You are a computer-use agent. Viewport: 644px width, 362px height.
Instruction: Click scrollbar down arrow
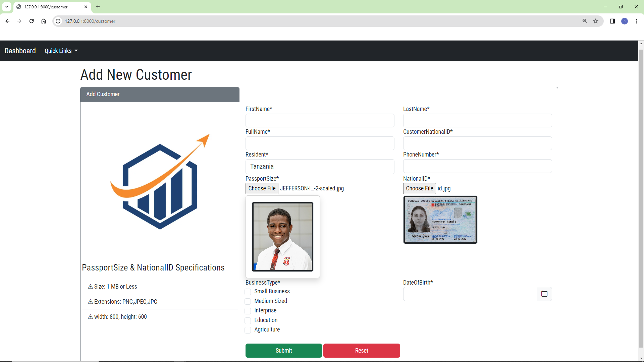641,358
